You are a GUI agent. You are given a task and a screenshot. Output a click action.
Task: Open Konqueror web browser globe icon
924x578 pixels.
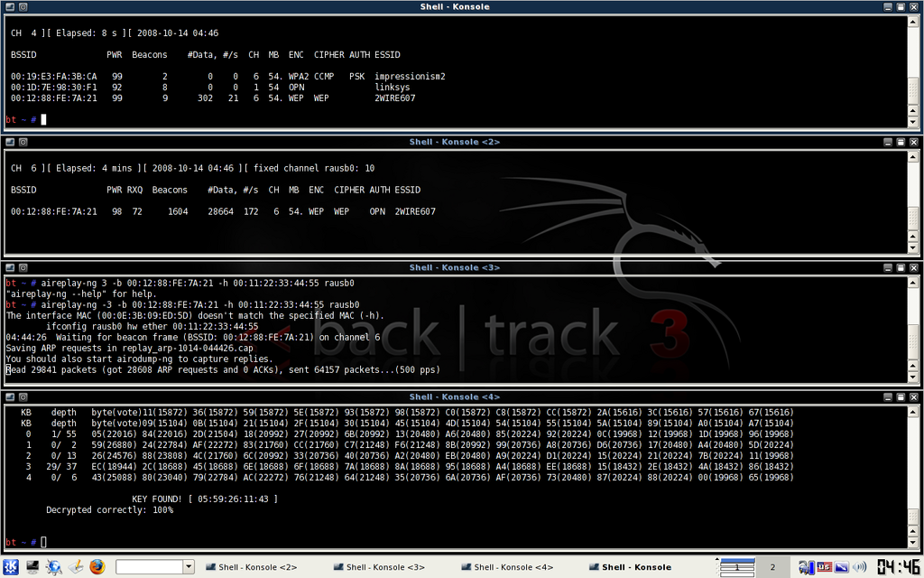coord(54,567)
